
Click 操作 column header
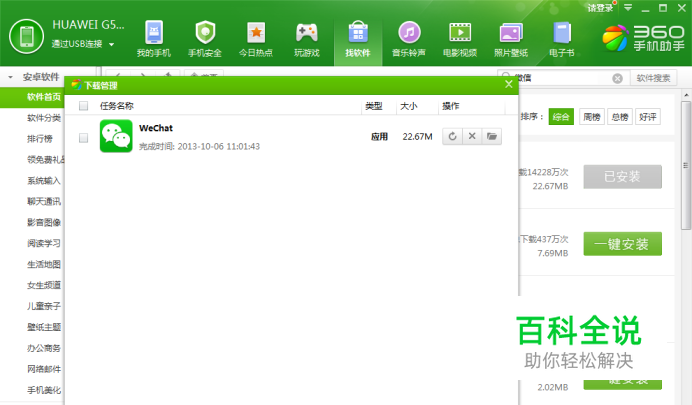coord(451,106)
